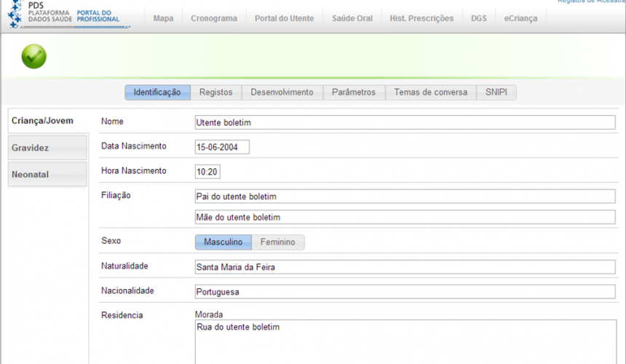Viewport: 626px width, 364px height.
Task: Open the SNIPI tab
Action: 496,92
